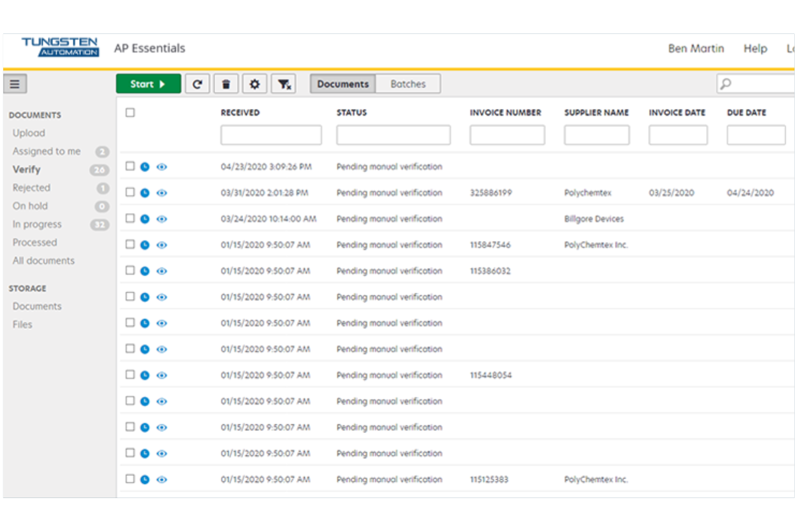Screen dimensions: 798x532
Task: Click the hamburger menu icon
Action: click(x=15, y=84)
